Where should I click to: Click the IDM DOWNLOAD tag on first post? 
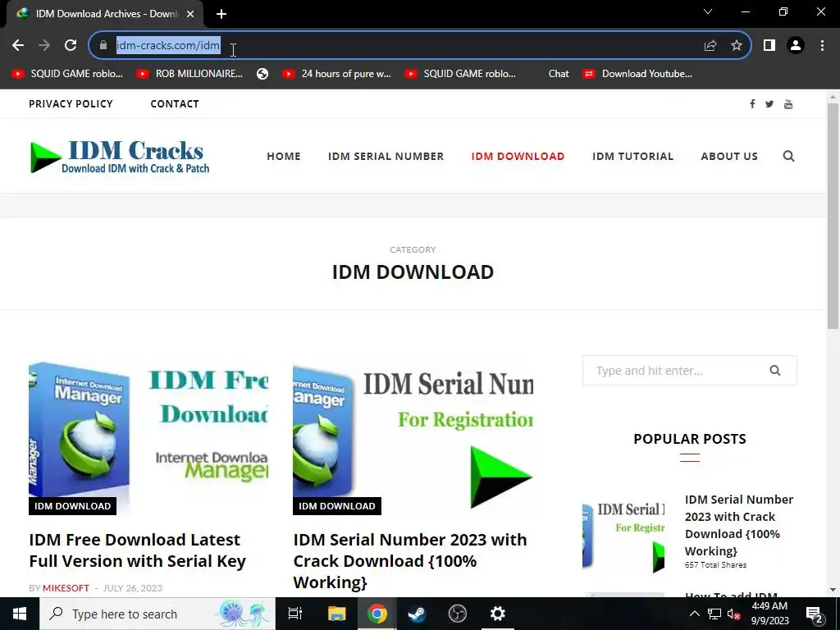tap(72, 506)
